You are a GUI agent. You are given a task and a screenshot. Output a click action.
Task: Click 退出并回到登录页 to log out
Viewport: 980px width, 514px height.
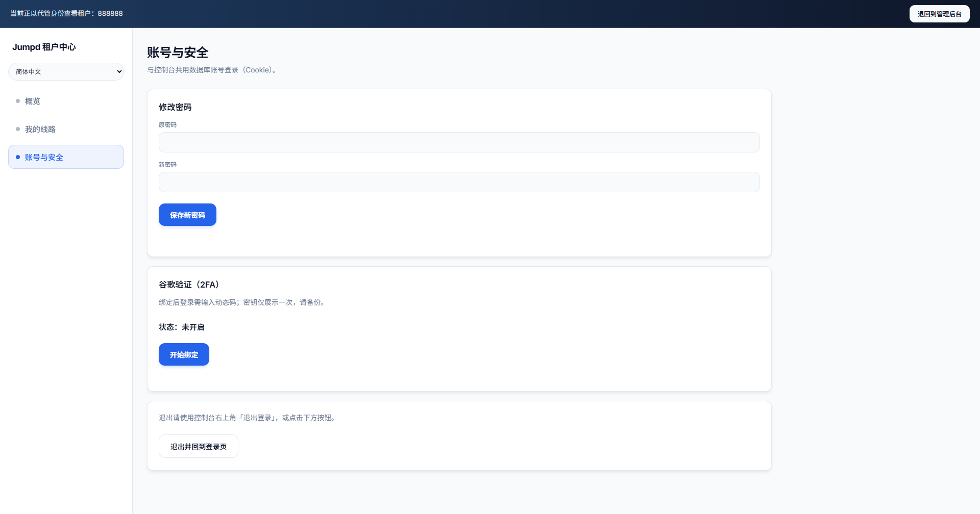tap(198, 446)
